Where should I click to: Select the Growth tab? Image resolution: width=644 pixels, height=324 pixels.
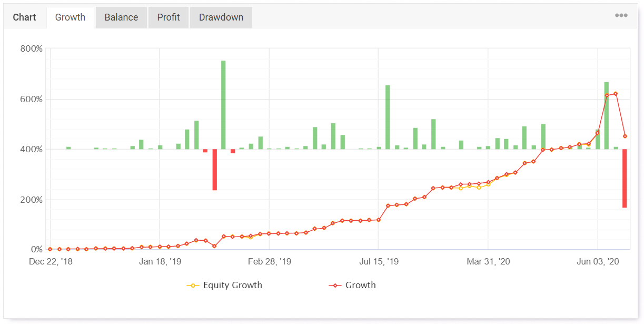point(70,17)
